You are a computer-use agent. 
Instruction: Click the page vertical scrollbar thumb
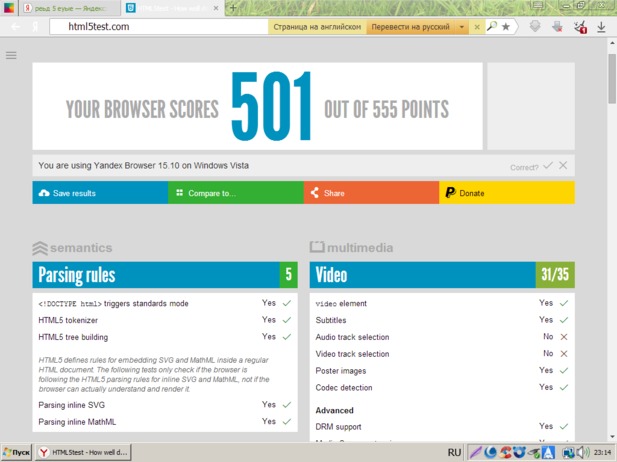(x=612, y=78)
